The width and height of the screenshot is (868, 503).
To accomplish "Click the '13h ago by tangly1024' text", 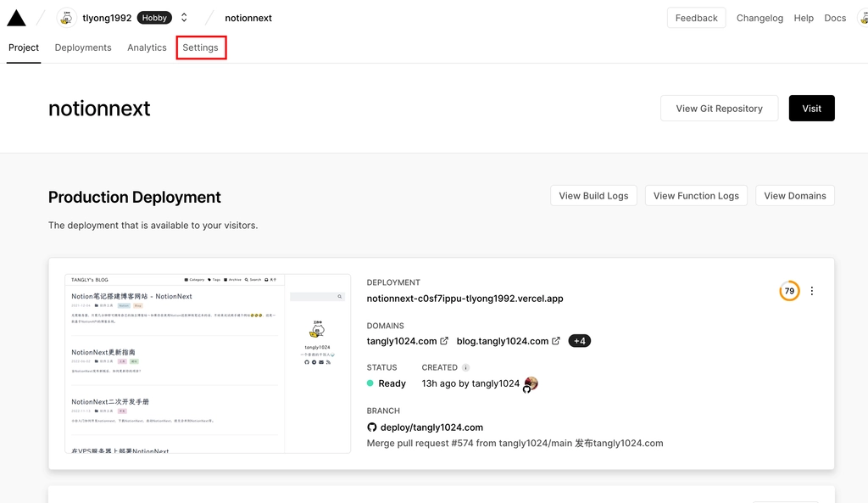I will tap(470, 383).
